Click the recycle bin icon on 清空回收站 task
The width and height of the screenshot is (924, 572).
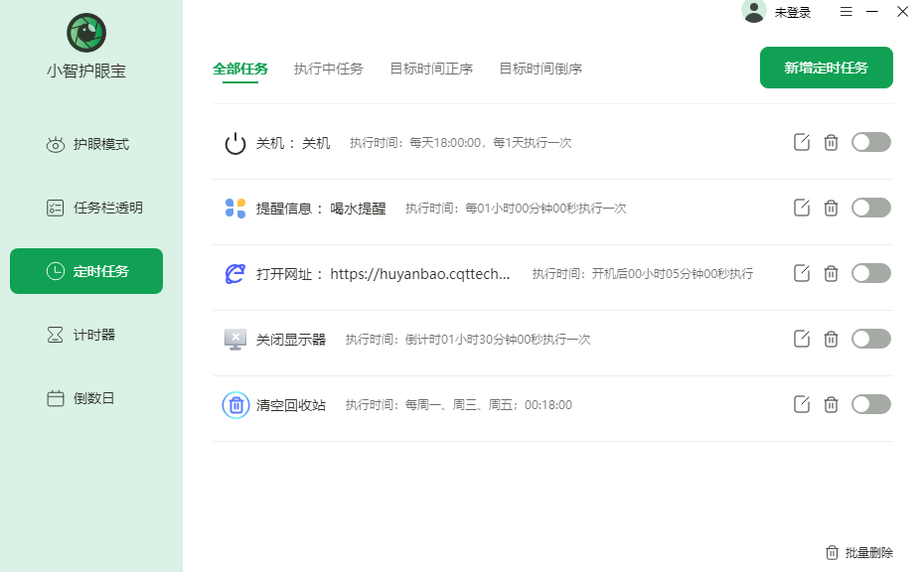tap(234, 404)
